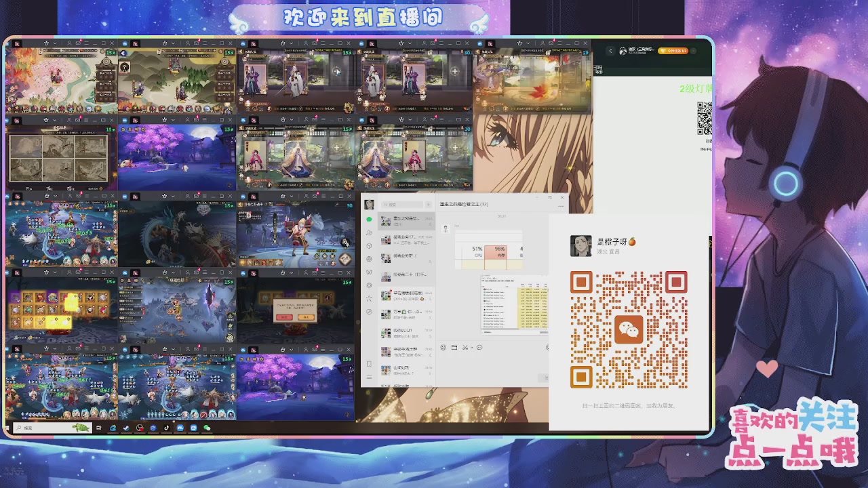Open the Contacts icon in WeChat sidebar

click(x=370, y=232)
